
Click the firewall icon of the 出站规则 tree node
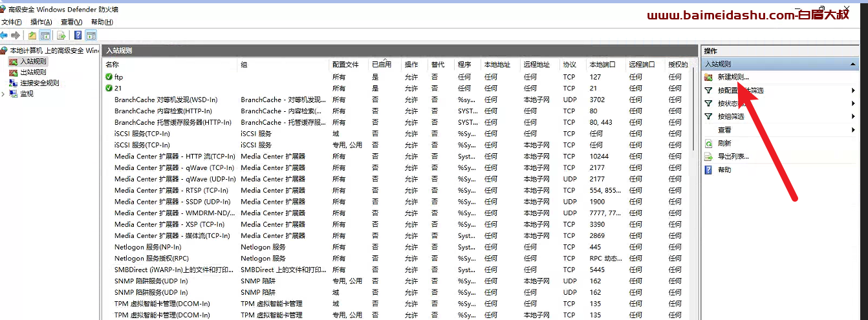(x=14, y=72)
